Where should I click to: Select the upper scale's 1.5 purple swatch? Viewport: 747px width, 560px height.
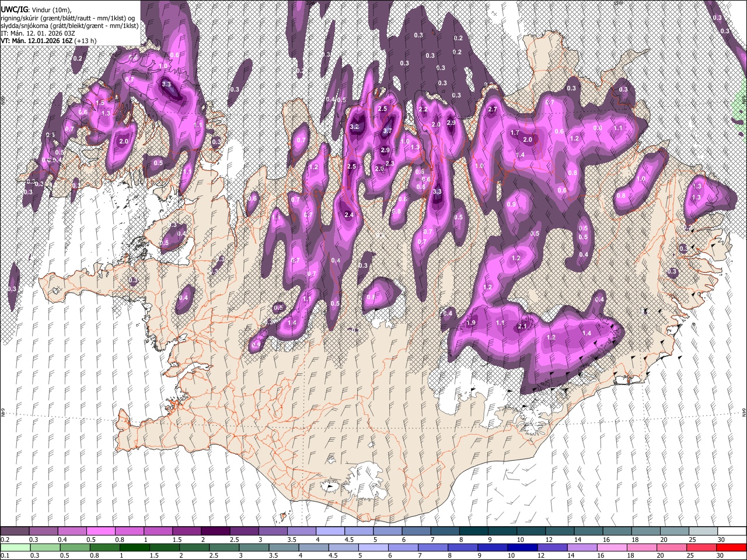point(186,531)
